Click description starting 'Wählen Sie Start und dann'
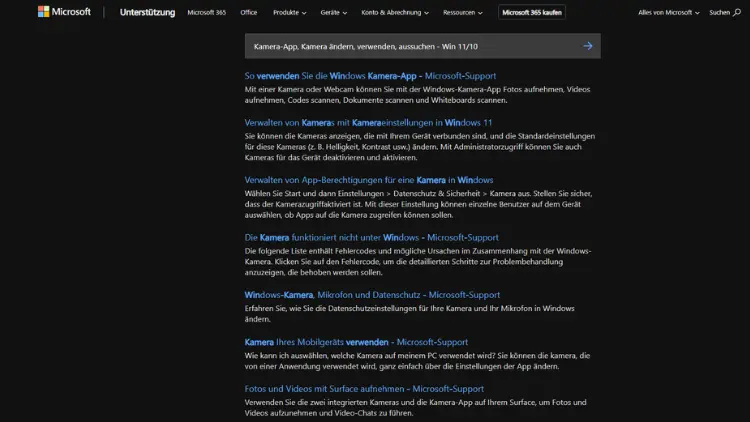The height and width of the screenshot is (422, 750). coord(419,204)
